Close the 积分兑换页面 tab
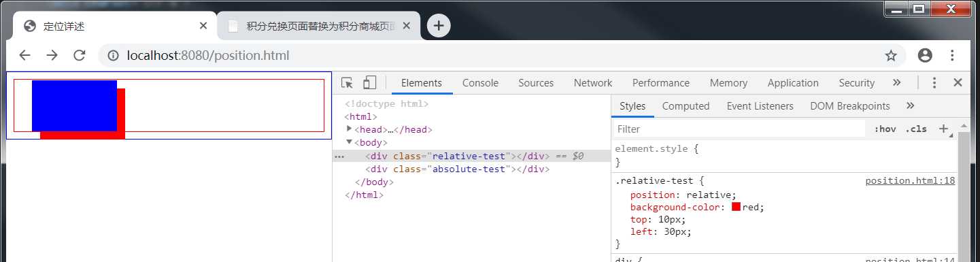Viewport: 980px width, 262px height. [407, 26]
